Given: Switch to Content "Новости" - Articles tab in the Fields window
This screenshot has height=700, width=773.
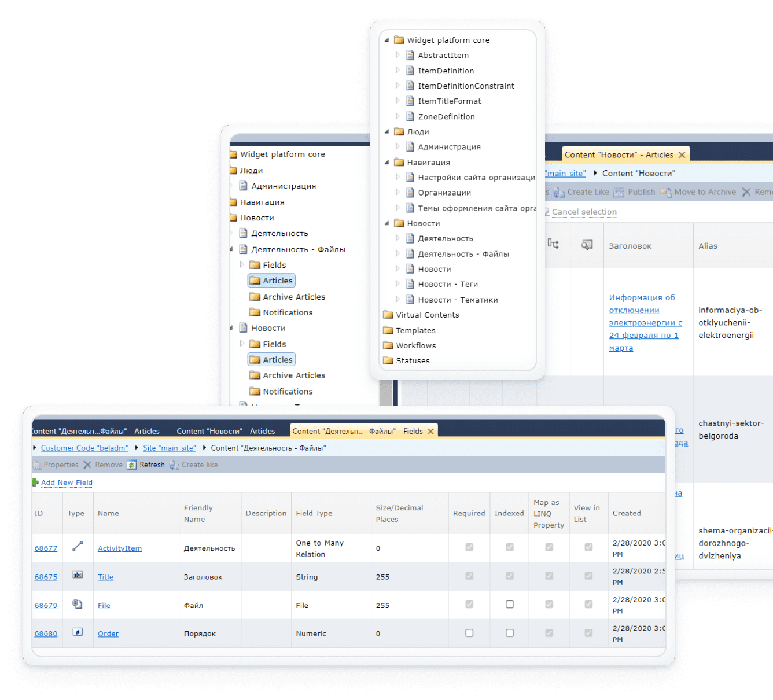Looking at the screenshot, I should tap(226, 432).
